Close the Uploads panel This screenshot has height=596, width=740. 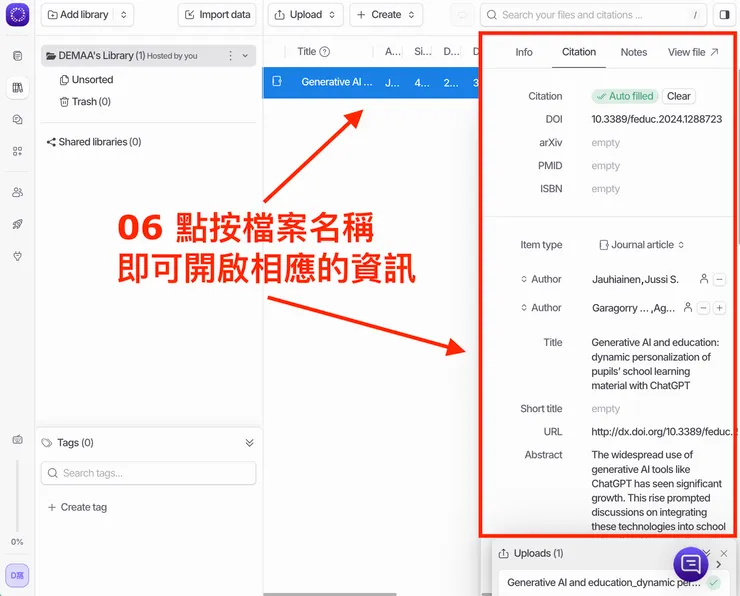724,553
